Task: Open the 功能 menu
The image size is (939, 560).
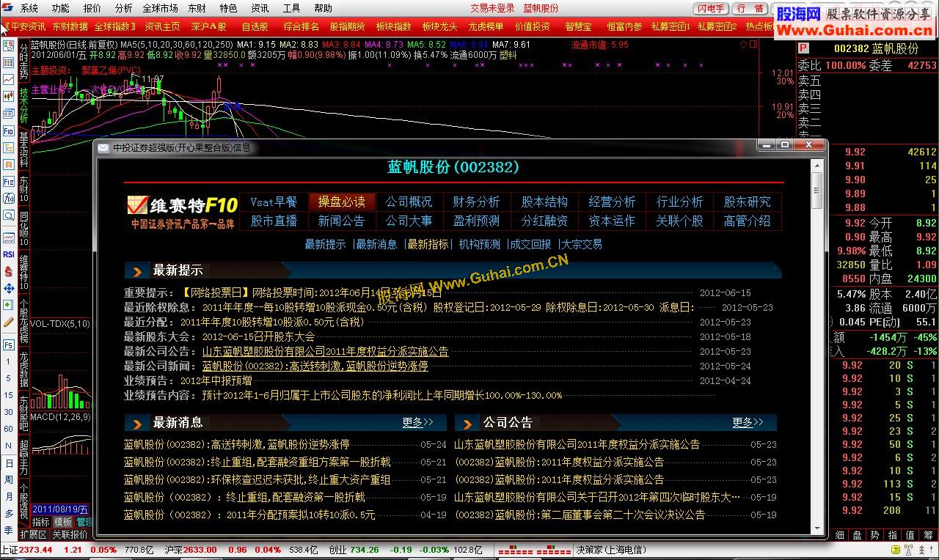Action: 60,8
